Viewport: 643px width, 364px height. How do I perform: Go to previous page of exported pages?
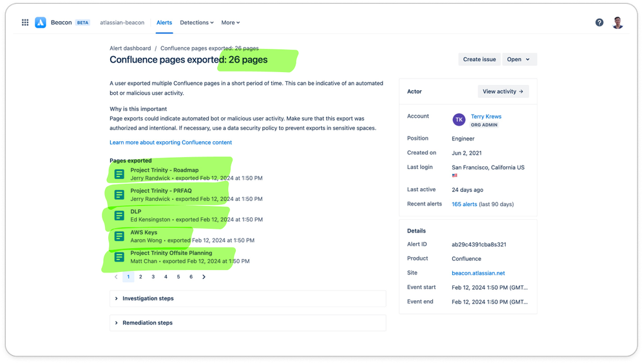116,277
